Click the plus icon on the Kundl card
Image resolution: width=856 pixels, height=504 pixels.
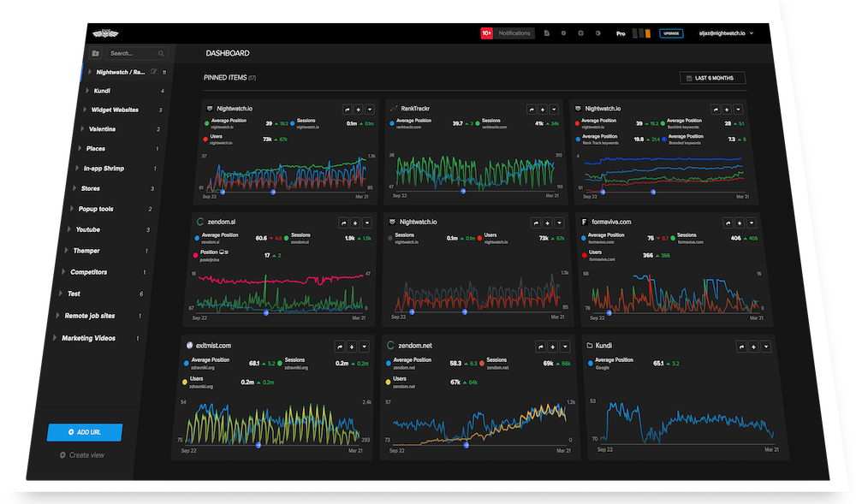(754, 347)
